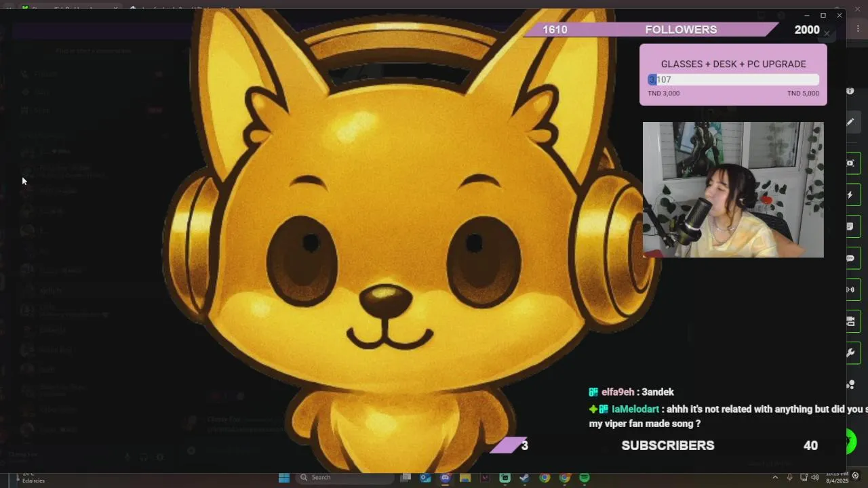Image resolution: width=868 pixels, height=488 pixels.
Task: Click the chat username 'elfa9eh'
Action: [618, 392]
